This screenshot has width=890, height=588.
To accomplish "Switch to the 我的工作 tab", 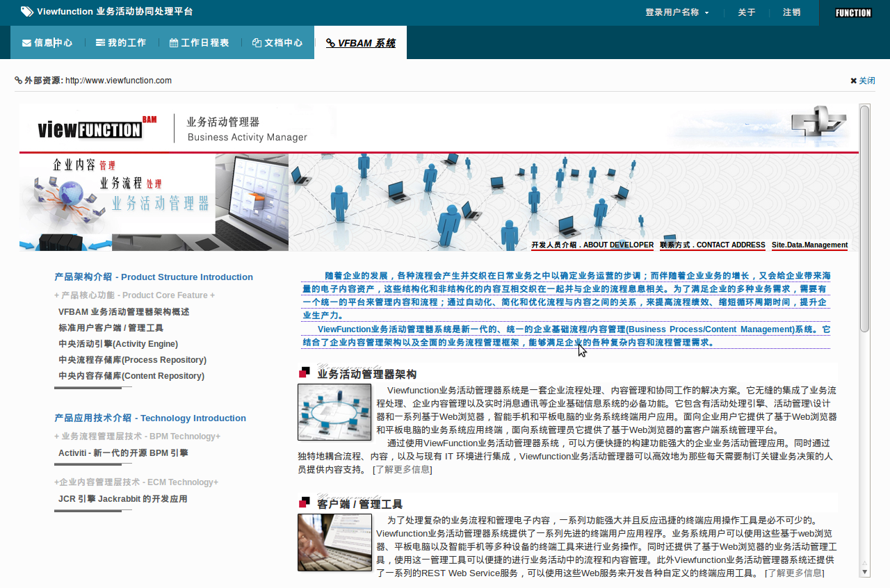I will pyautogui.click(x=120, y=42).
